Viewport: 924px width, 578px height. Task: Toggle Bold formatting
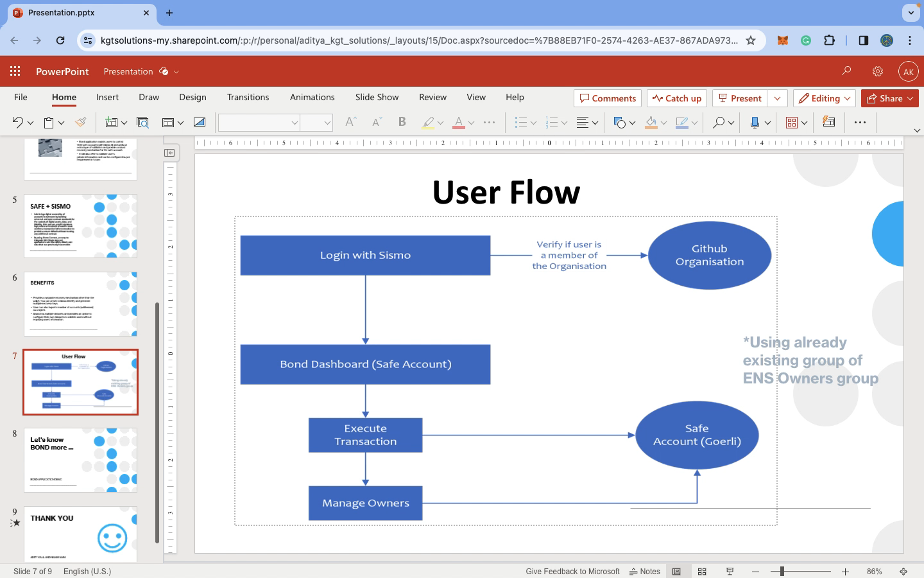402,122
